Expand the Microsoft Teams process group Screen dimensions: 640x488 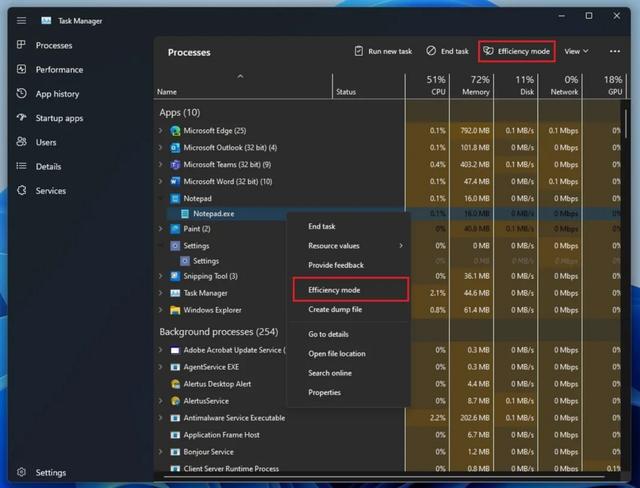161,164
